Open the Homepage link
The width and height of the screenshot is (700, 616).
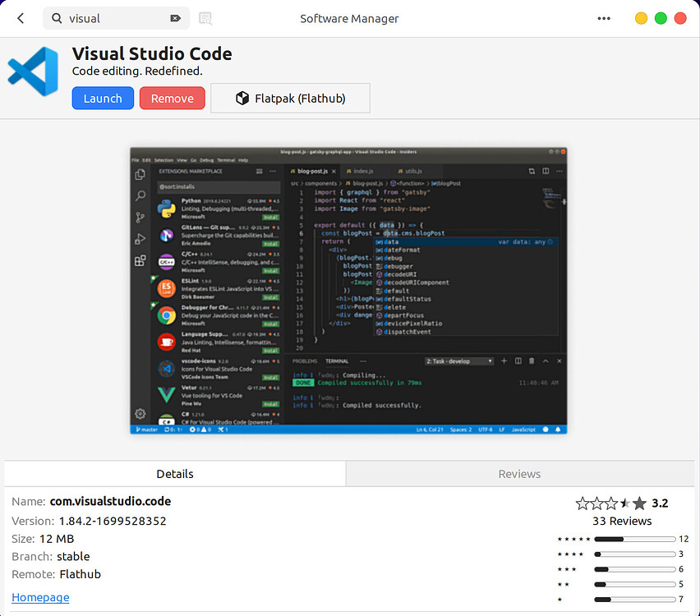click(x=40, y=597)
